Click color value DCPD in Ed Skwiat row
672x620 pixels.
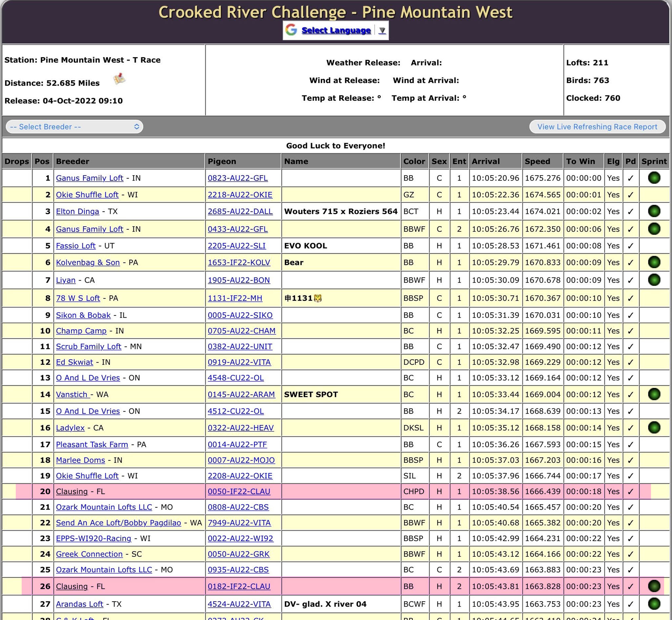click(414, 362)
